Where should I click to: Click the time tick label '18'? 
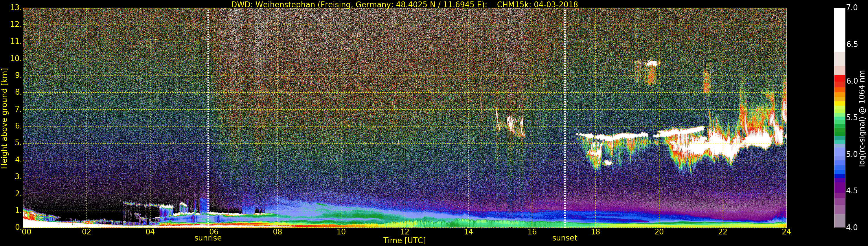coord(596,232)
